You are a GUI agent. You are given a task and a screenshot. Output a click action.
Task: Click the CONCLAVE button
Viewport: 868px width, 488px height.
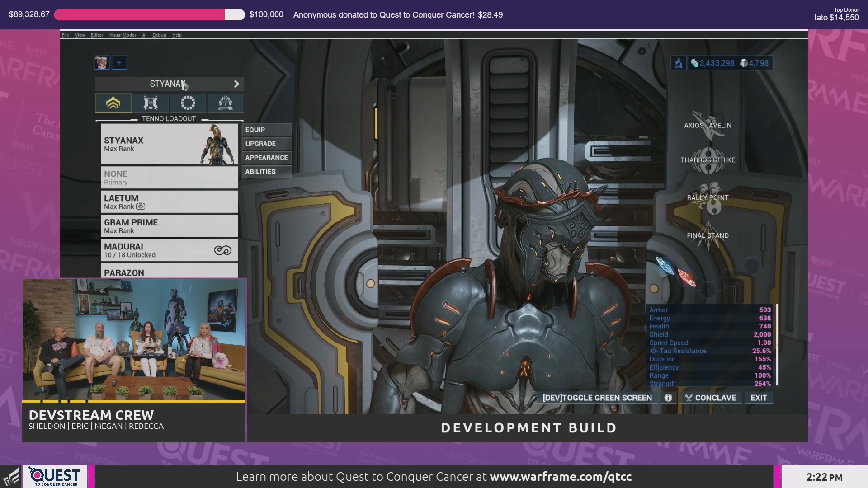click(710, 398)
